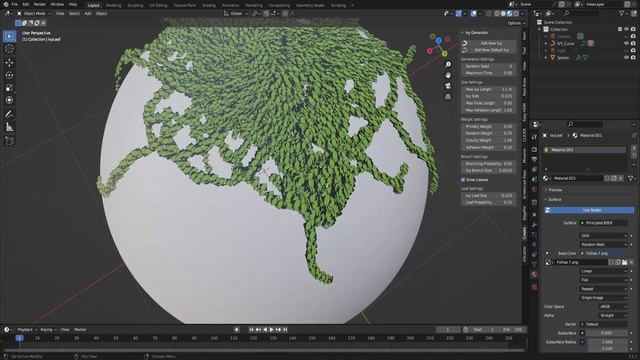This screenshot has width=640, height=360.
Task: Open the Linear interpolation dropdown
Action: 604,271
